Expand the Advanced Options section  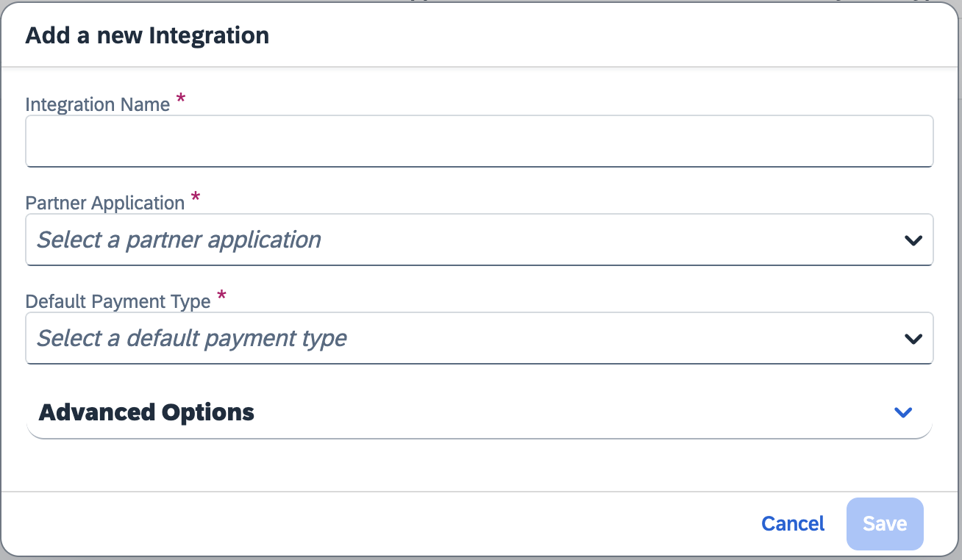480,412
